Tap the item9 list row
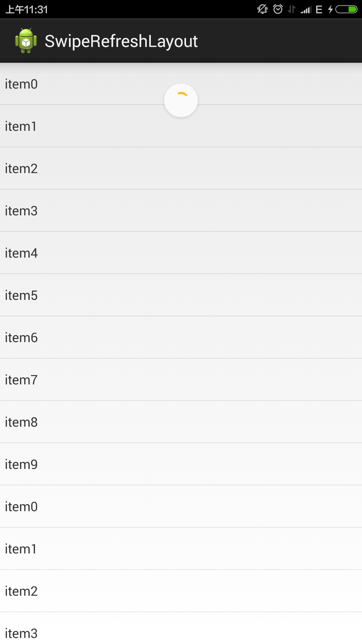This screenshot has height=644, width=362. click(x=181, y=464)
